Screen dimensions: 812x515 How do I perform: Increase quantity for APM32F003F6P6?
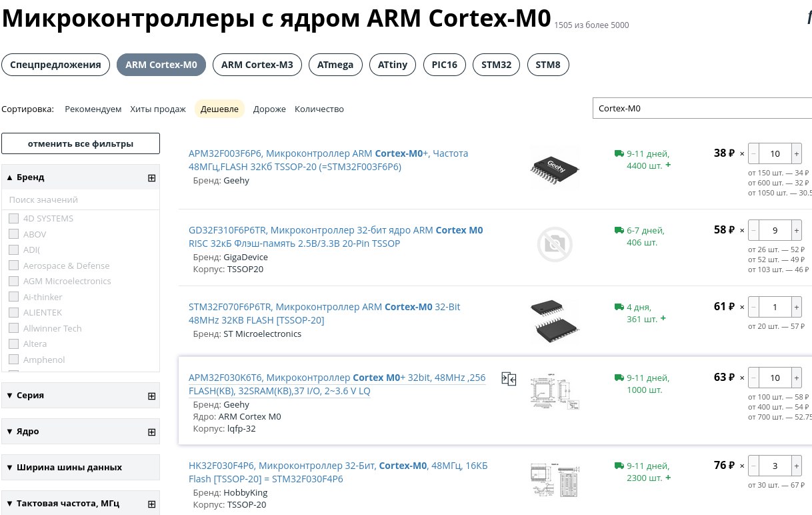pyautogui.click(x=796, y=153)
